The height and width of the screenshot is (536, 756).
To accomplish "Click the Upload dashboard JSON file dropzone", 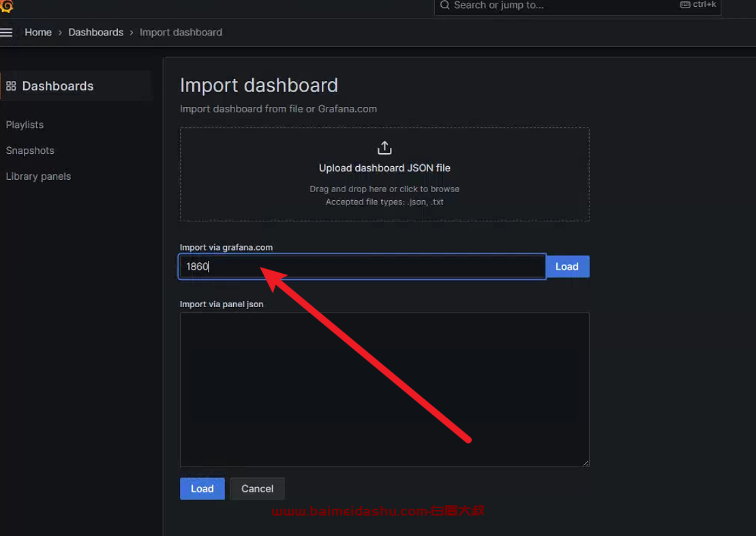I will pyautogui.click(x=384, y=174).
